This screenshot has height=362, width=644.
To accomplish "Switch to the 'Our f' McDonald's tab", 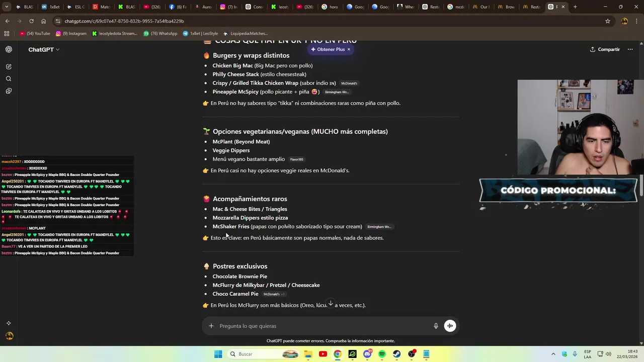I will pos(481,7).
